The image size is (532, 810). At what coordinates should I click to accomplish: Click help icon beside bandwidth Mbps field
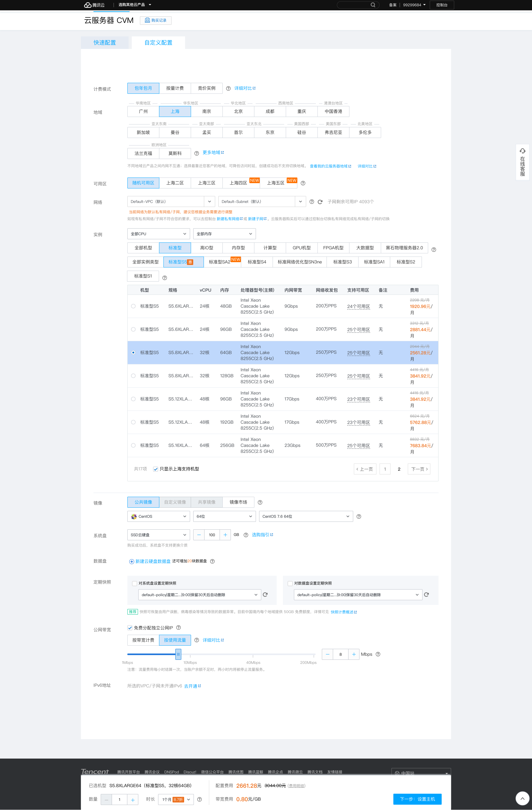tap(378, 654)
